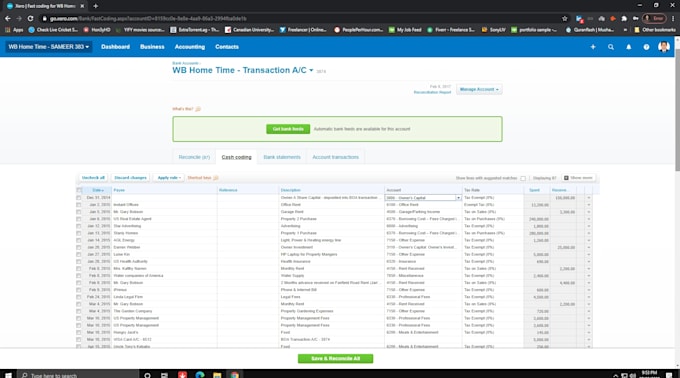
Task: Open the Owner's Capital account combo arrow
Action: (x=458, y=198)
